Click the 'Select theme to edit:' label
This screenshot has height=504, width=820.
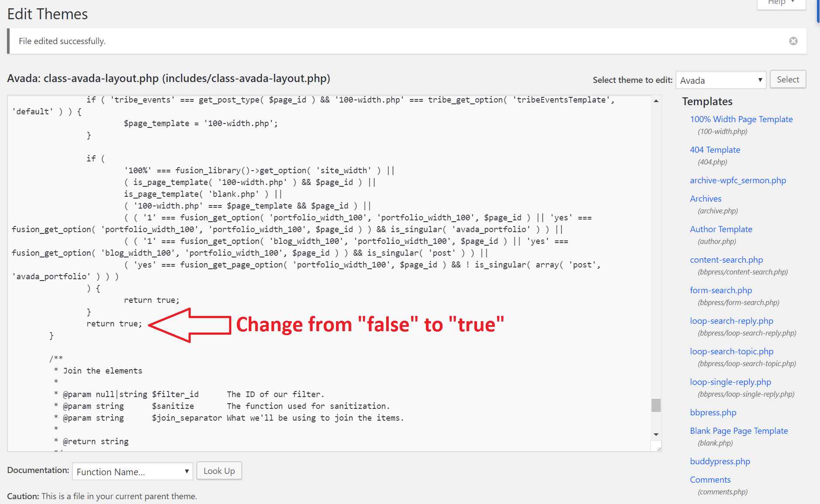click(x=632, y=80)
